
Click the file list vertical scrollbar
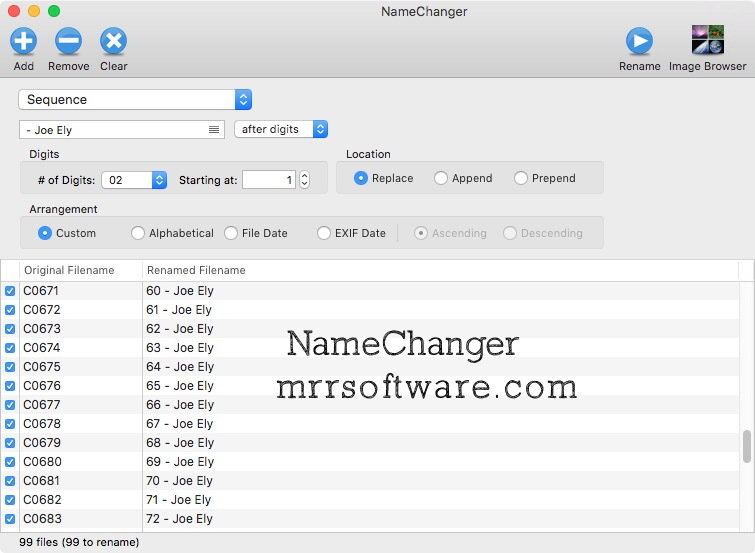coord(746,446)
